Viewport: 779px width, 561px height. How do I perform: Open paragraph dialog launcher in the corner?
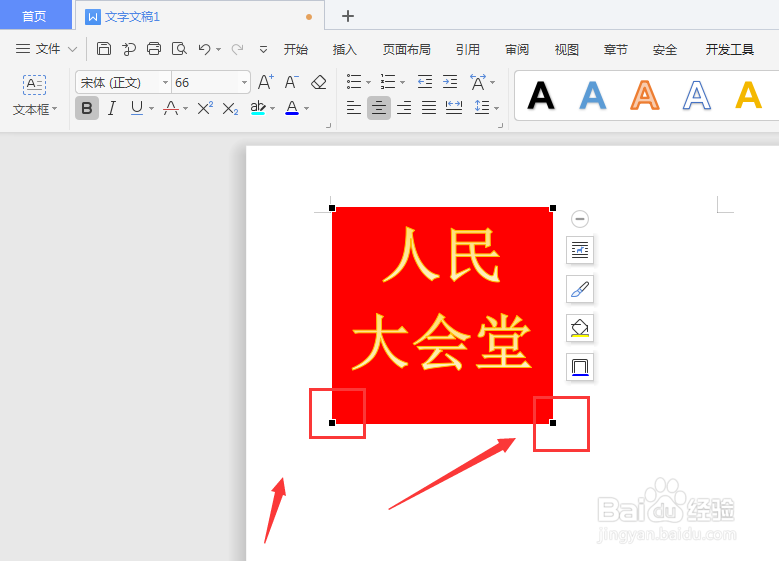500,126
